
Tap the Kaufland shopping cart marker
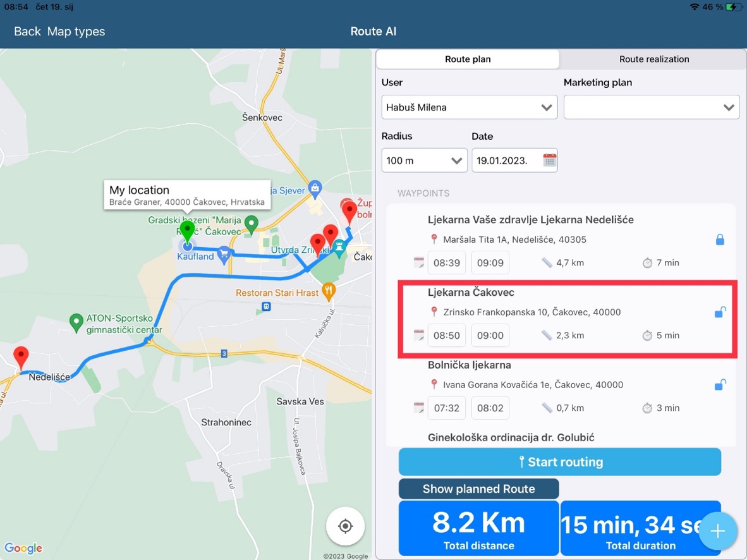click(x=223, y=255)
